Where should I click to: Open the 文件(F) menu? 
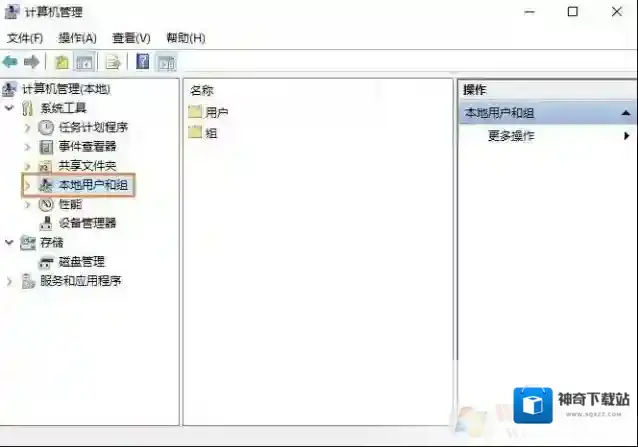[25, 38]
